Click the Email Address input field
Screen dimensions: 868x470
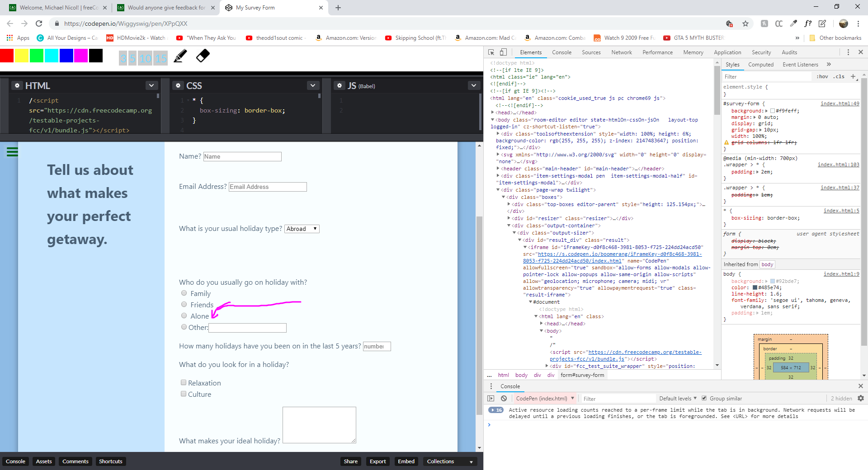pos(268,187)
